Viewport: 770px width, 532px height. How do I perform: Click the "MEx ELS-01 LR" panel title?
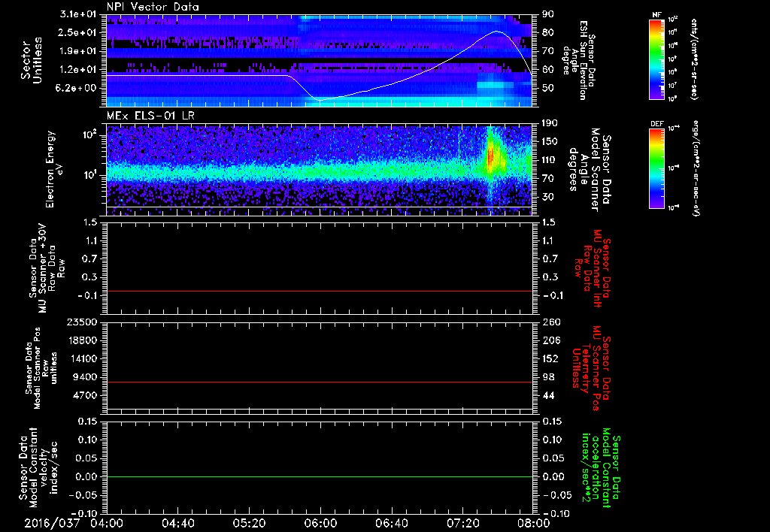click(150, 116)
